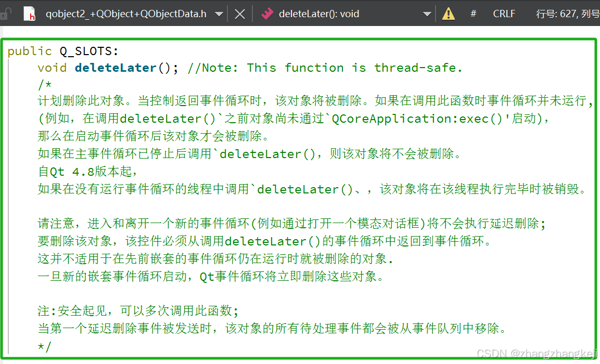
Task: Click the opening '/*' comment marker
Action: pos(44,84)
